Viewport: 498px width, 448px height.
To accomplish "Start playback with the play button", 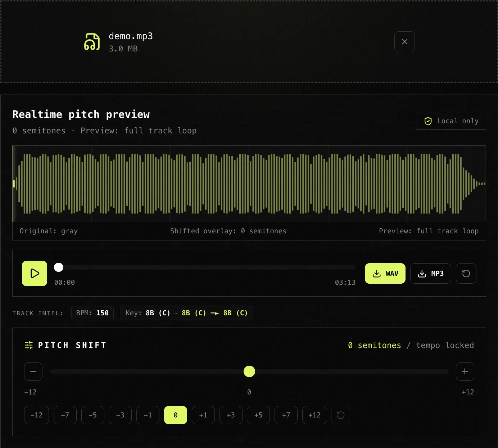I will [x=35, y=273].
